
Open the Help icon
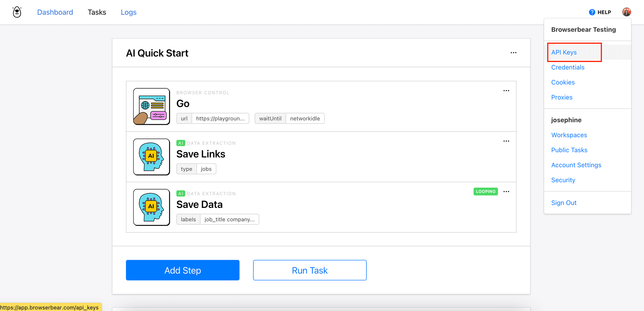[592, 12]
